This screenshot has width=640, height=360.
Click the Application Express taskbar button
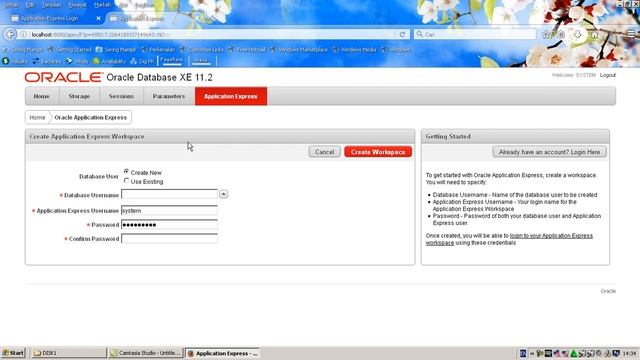click(x=223, y=353)
